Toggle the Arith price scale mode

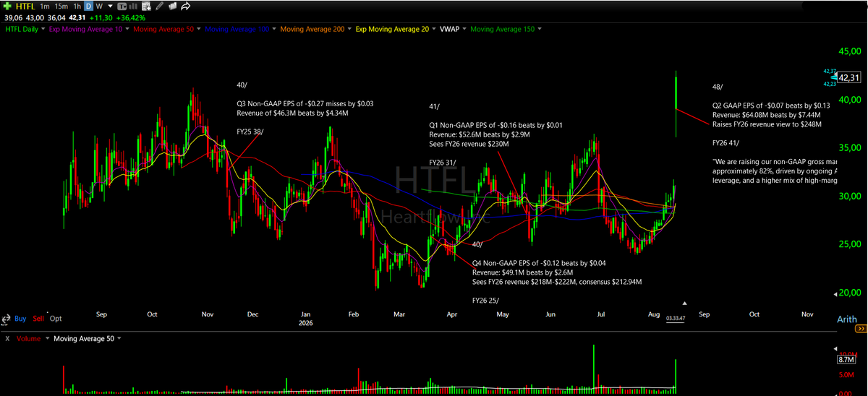click(x=847, y=319)
